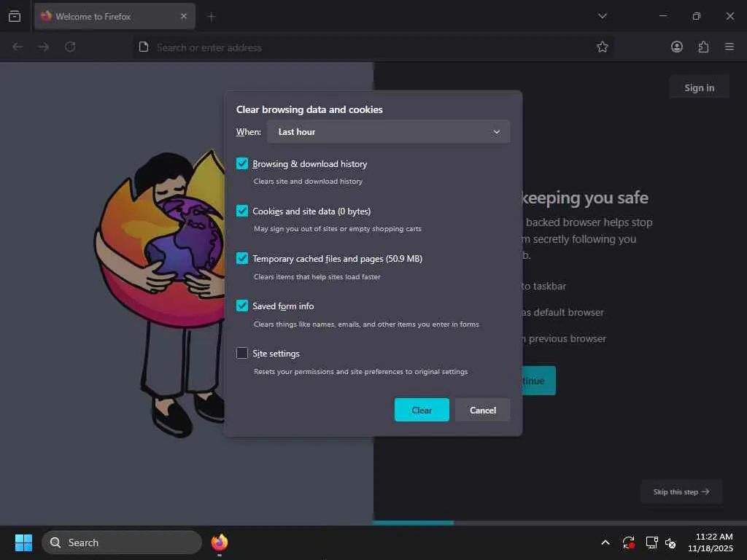Click the 'Clear browsing data and cookies' heading
The image size is (747, 560).
click(309, 109)
